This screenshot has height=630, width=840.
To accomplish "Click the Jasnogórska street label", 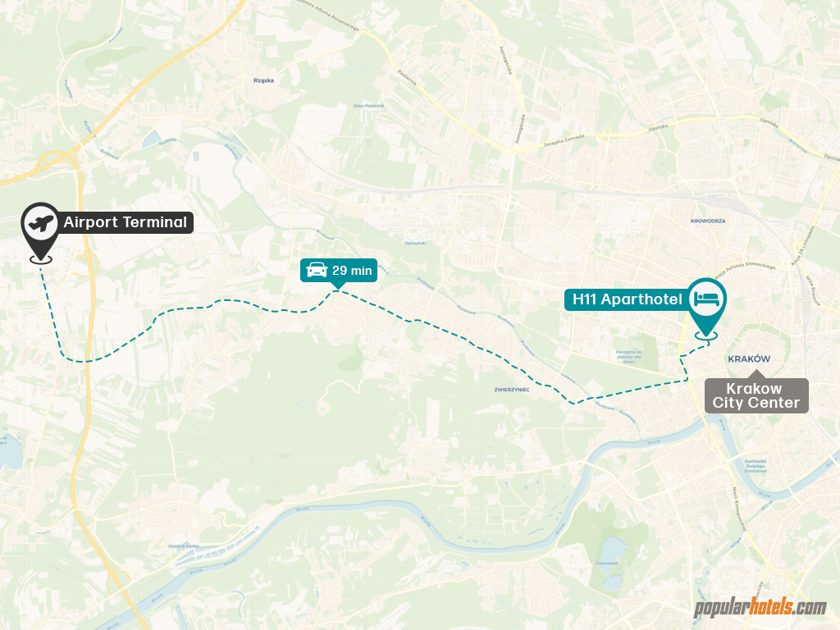I will click(519, 129).
